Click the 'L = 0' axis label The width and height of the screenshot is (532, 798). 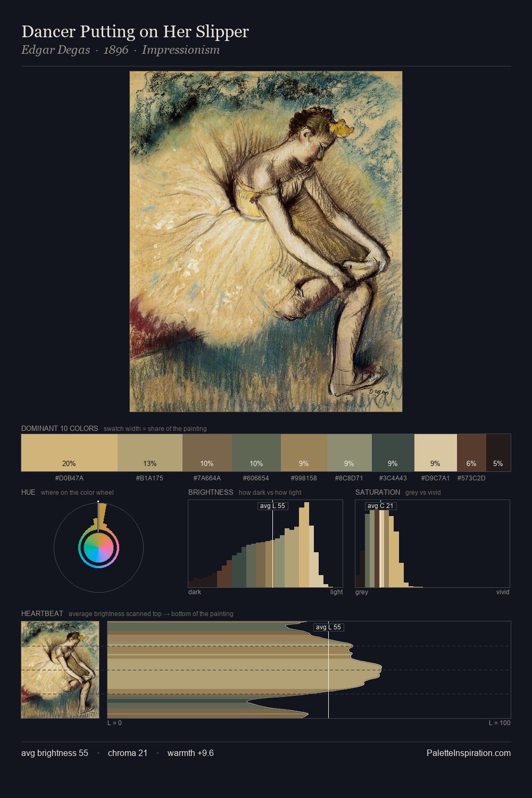coord(114,722)
